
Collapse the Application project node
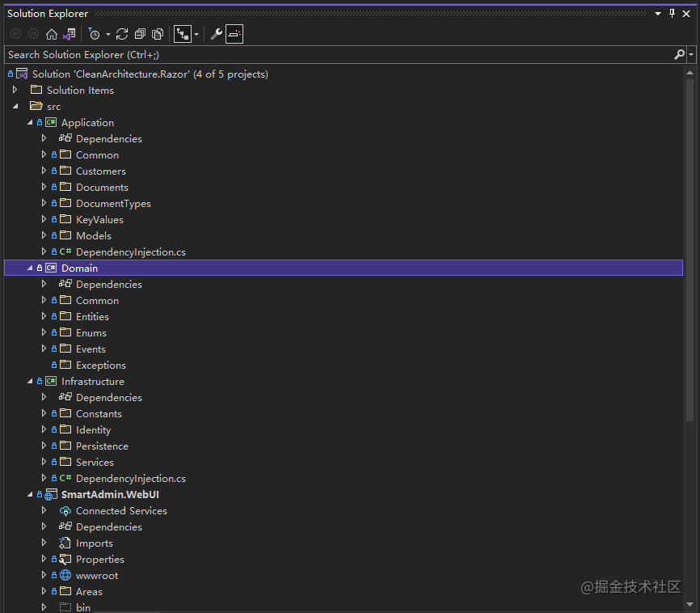pos(30,123)
